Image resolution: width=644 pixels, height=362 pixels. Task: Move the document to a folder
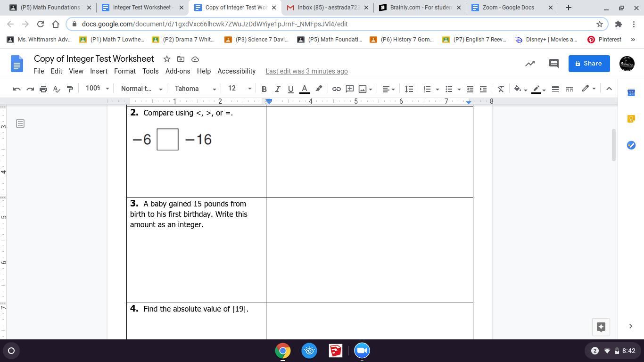181,59
